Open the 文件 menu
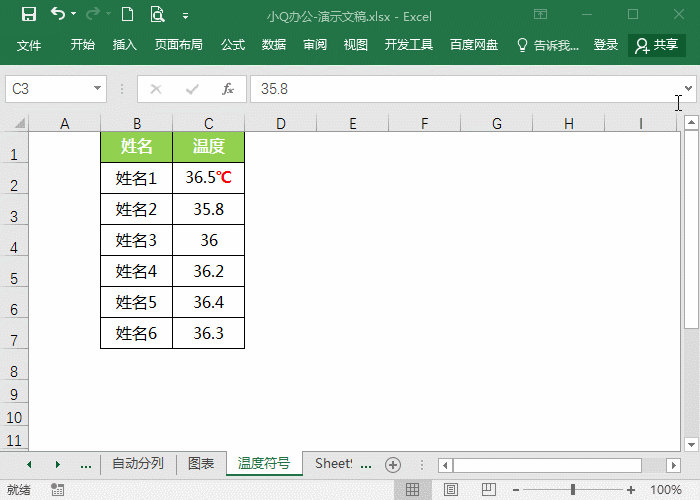This screenshot has height=500, width=700. tap(29, 45)
